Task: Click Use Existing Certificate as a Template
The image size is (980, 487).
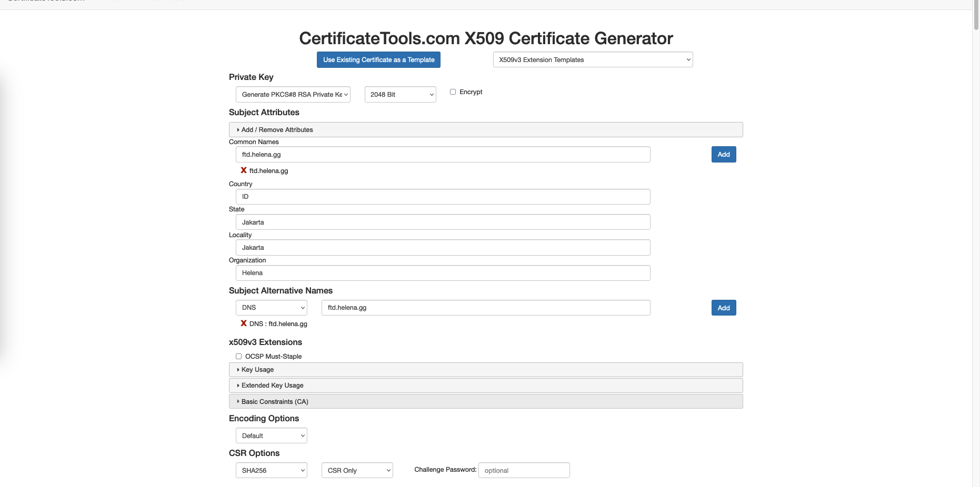Action: click(x=378, y=60)
